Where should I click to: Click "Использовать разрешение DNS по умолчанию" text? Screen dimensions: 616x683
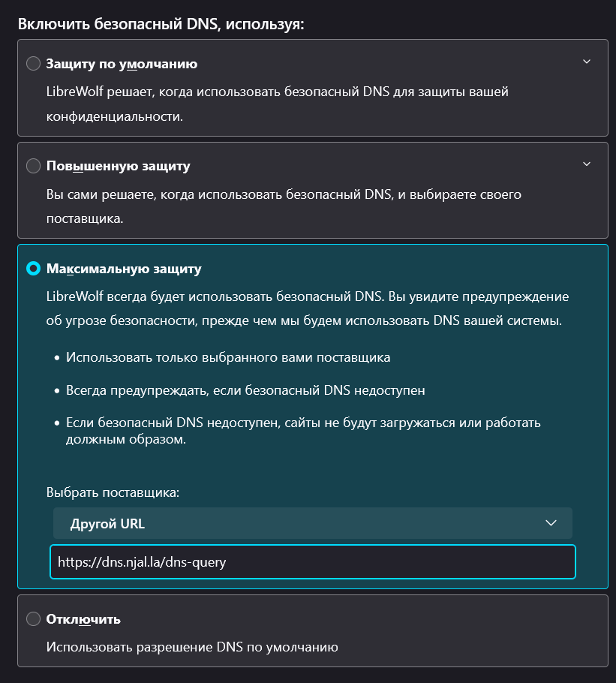tap(192, 646)
